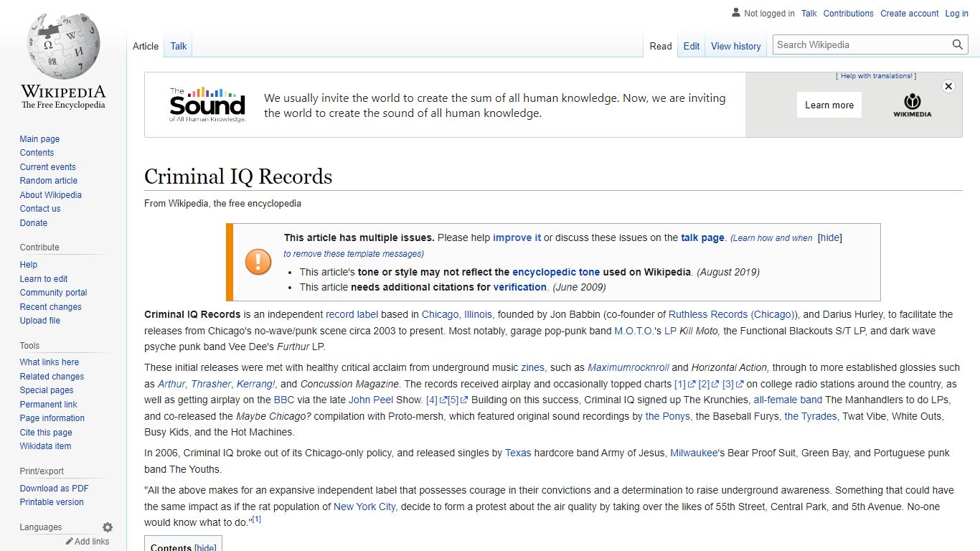Open Permanent link

click(x=48, y=405)
